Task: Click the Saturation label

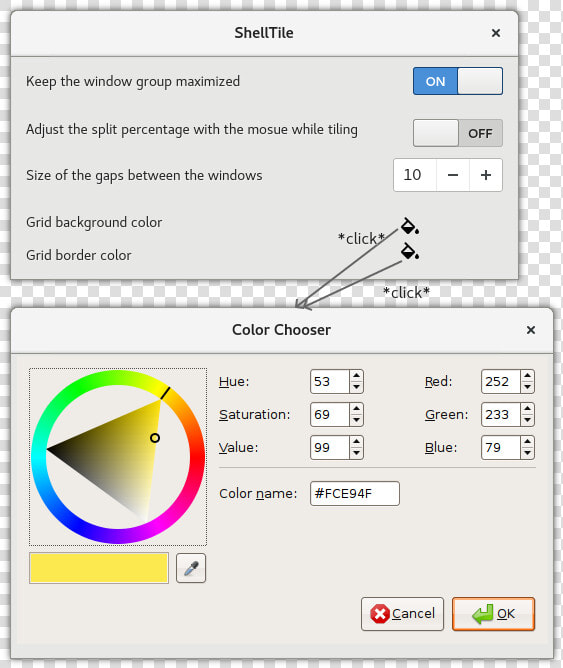Action: click(x=255, y=415)
